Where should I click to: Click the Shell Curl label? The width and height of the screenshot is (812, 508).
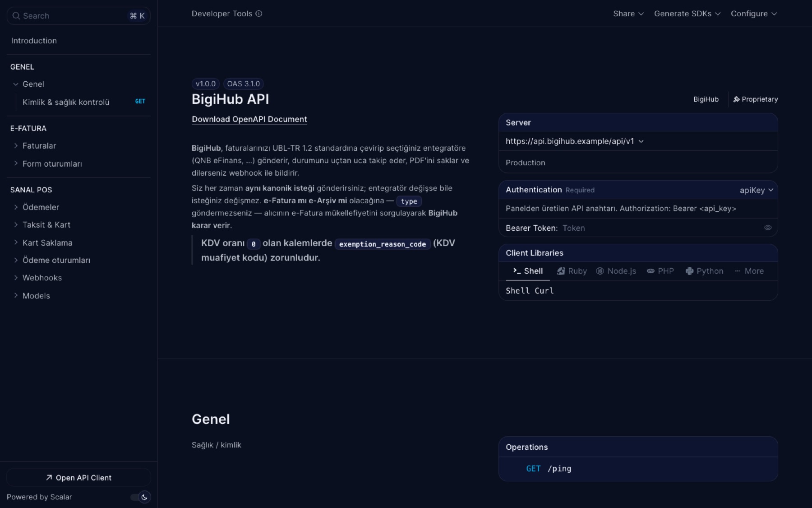point(530,291)
